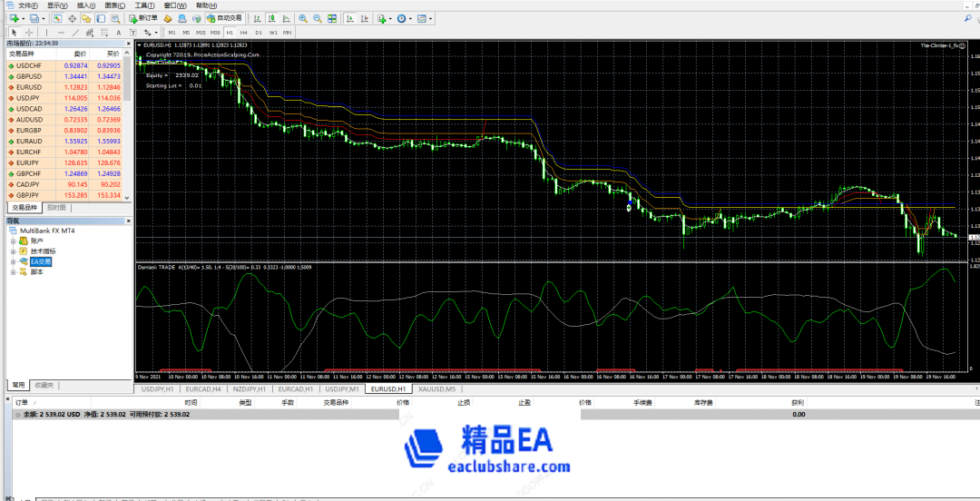The width and height of the screenshot is (980, 501).
Task: Open the Strategy Tester icon
Action: point(115,19)
